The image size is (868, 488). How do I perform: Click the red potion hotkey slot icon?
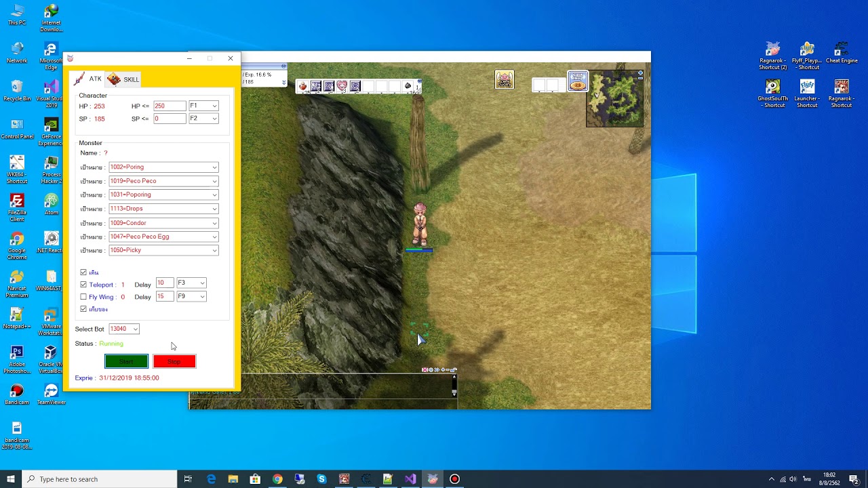coord(303,86)
